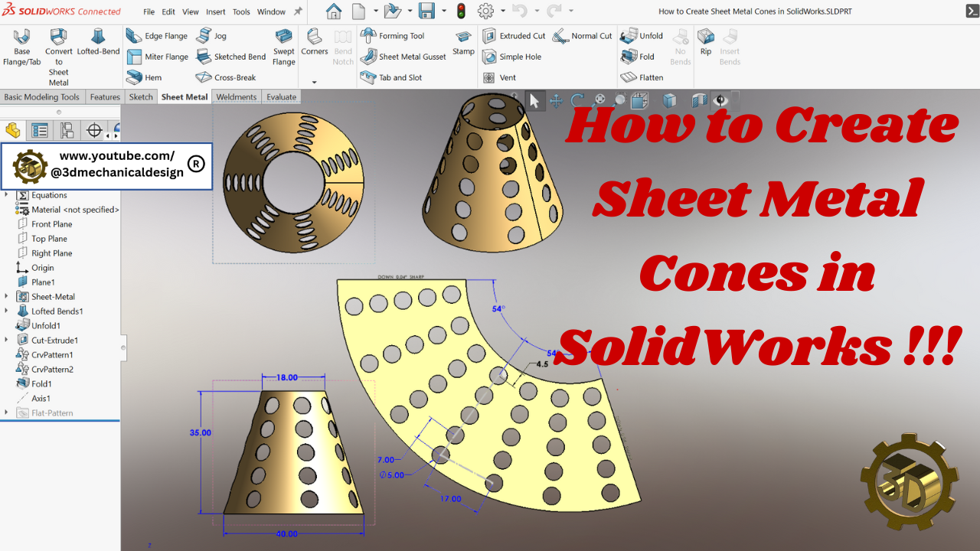Switch to the Sketch tab
This screenshot has height=551, width=980.
point(141,97)
